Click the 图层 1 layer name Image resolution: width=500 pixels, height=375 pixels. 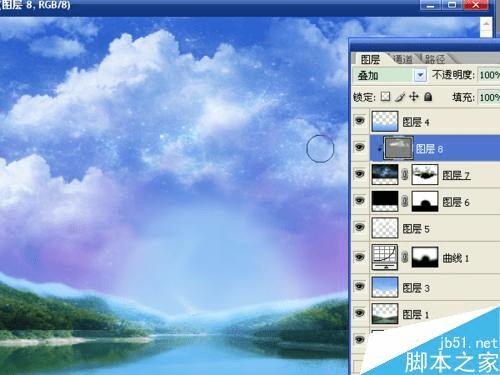pyautogui.click(x=416, y=314)
